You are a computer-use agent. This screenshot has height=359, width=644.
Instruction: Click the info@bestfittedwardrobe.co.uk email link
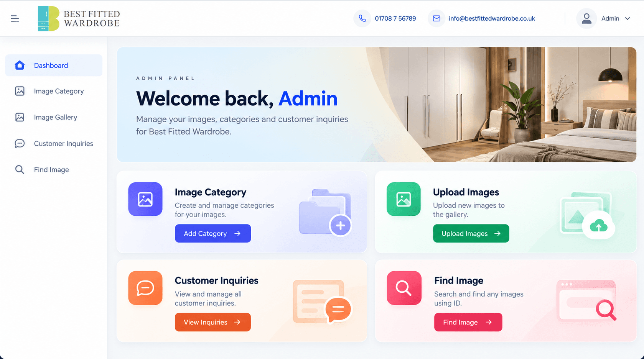492,18
